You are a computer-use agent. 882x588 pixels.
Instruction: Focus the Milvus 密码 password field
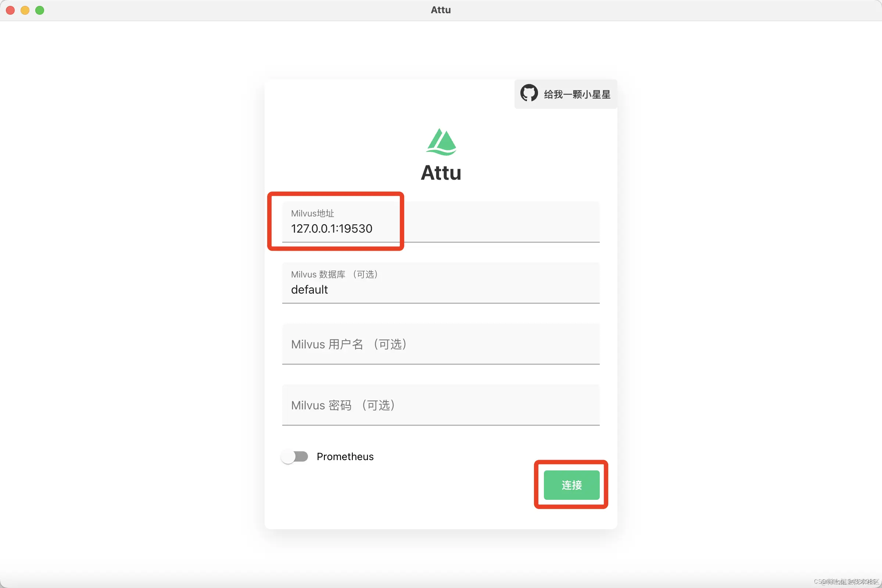click(x=441, y=405)
